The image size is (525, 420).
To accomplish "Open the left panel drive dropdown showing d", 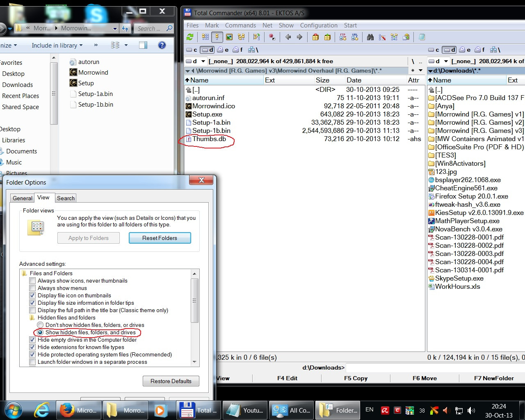I will 196,61.
